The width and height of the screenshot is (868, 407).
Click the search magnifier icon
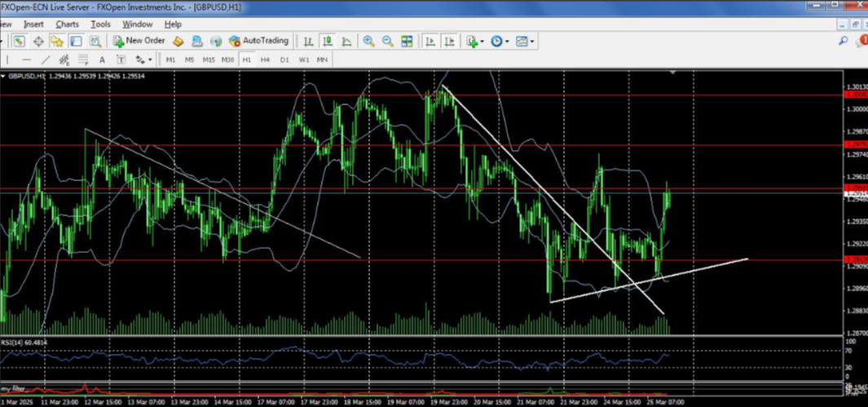click(x=843, y=41)
